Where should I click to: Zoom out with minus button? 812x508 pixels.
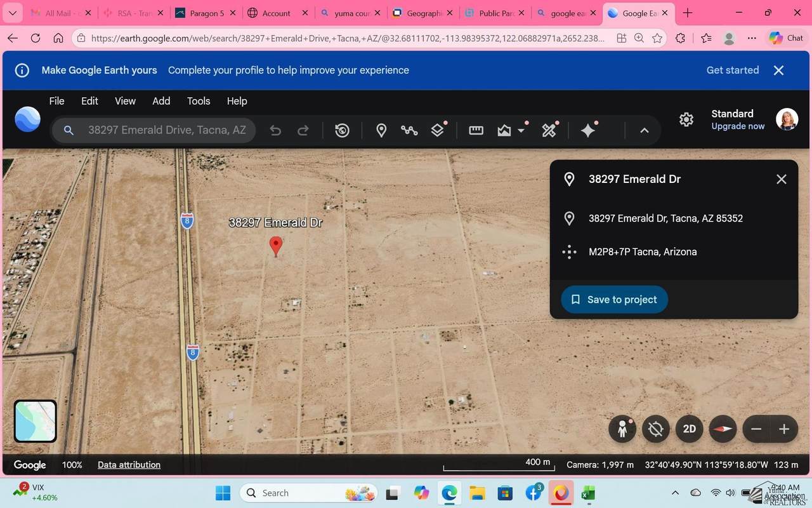tap(756, 429)
